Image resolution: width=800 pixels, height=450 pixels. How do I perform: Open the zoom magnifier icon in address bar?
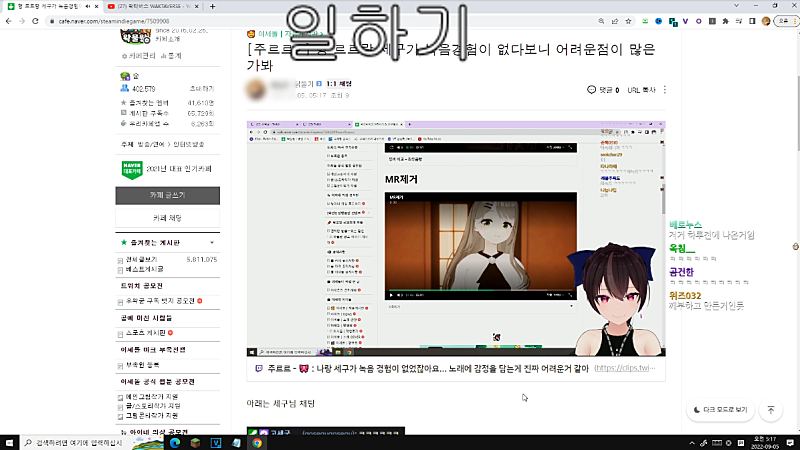click(x=601, y=21)
